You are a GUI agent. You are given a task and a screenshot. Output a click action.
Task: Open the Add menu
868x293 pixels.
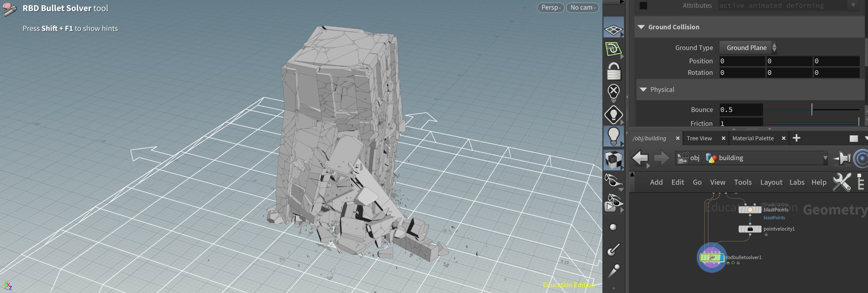656,182
